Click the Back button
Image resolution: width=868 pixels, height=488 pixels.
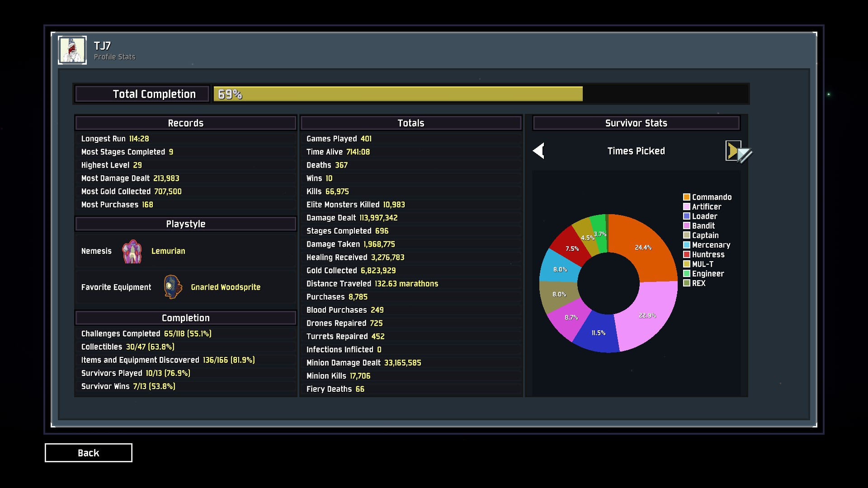pos(88,453)
